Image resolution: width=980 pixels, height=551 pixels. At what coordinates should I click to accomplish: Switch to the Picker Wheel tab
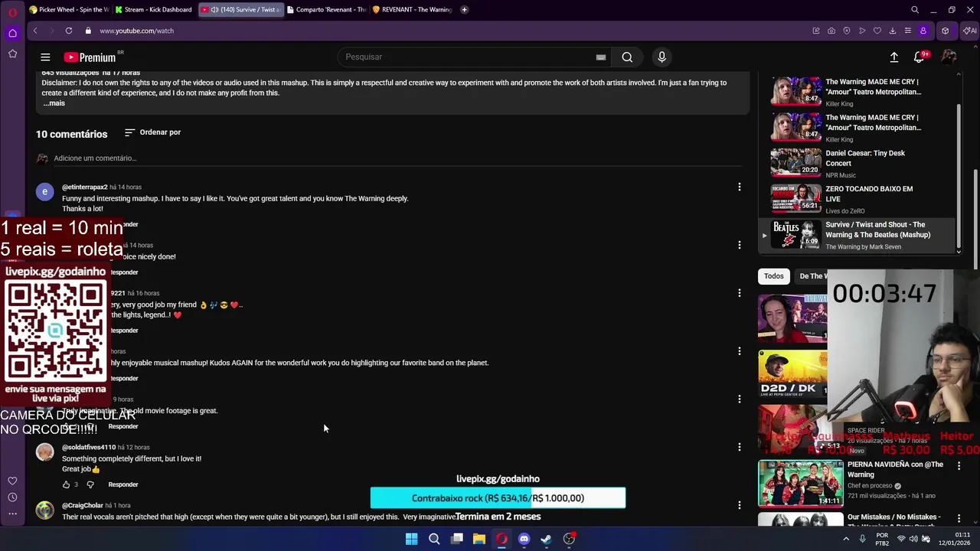click(x=69, y=10)
